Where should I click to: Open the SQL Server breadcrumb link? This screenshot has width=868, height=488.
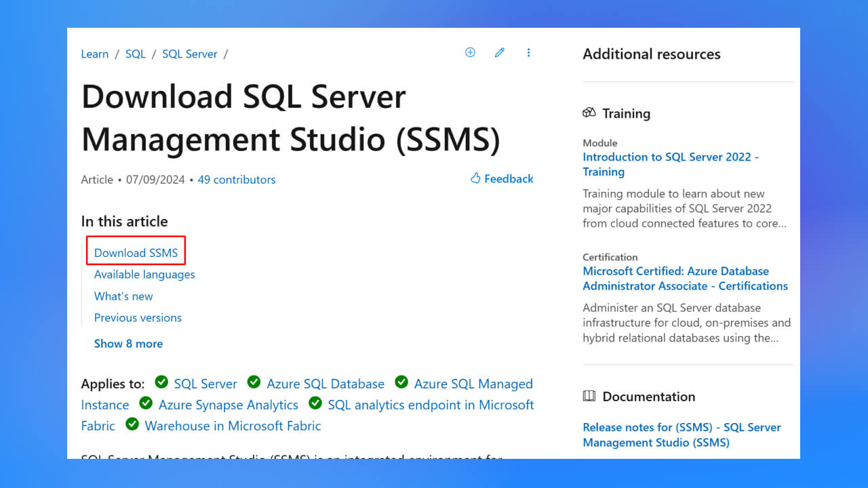pos(190,54)
